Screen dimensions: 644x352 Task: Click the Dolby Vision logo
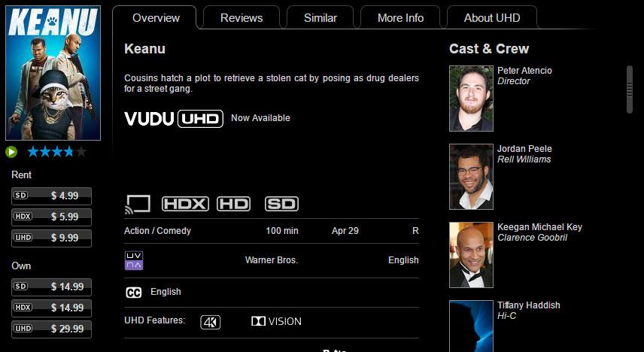(276, 321)
